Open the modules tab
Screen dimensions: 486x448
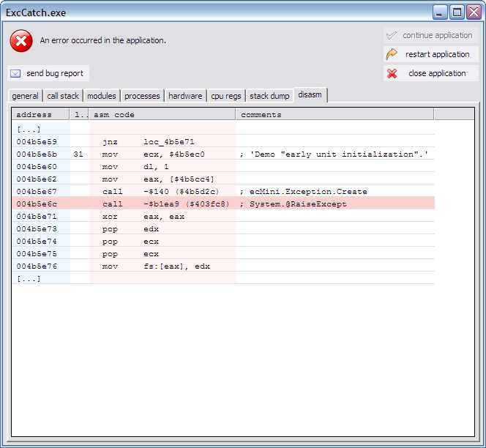tap(101, 96)
